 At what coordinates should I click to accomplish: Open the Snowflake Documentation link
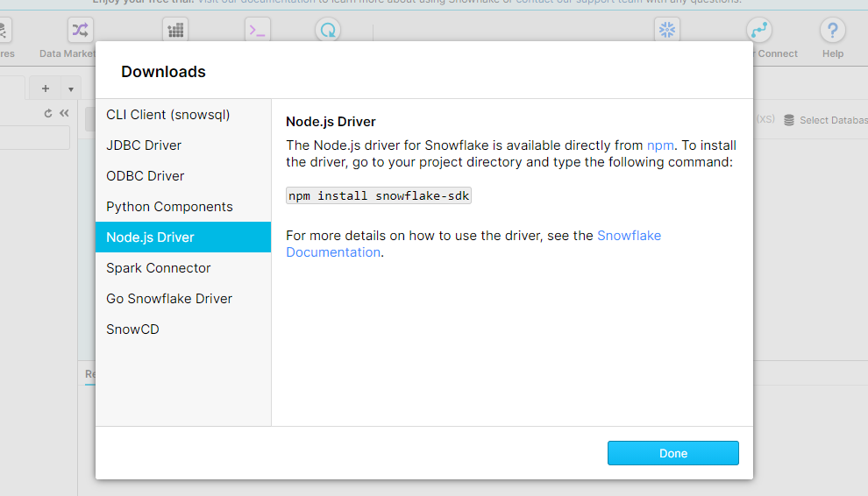pyautogui.click(x=629, y=236)
